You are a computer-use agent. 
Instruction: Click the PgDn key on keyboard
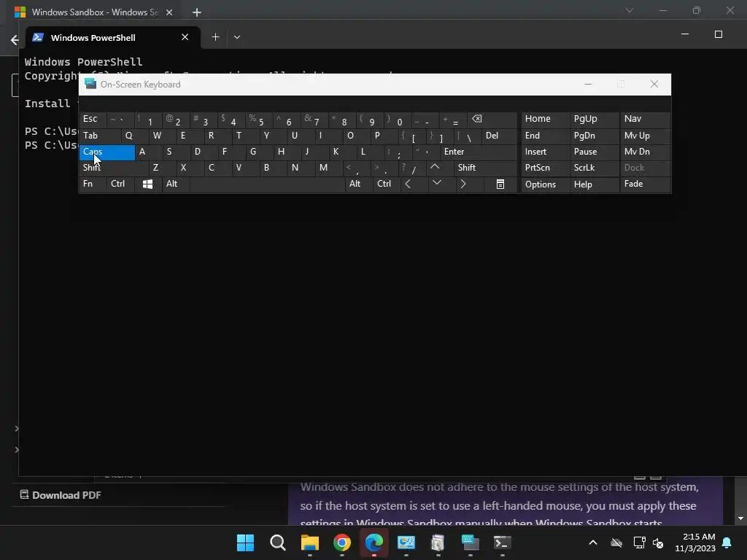(594, 136)
